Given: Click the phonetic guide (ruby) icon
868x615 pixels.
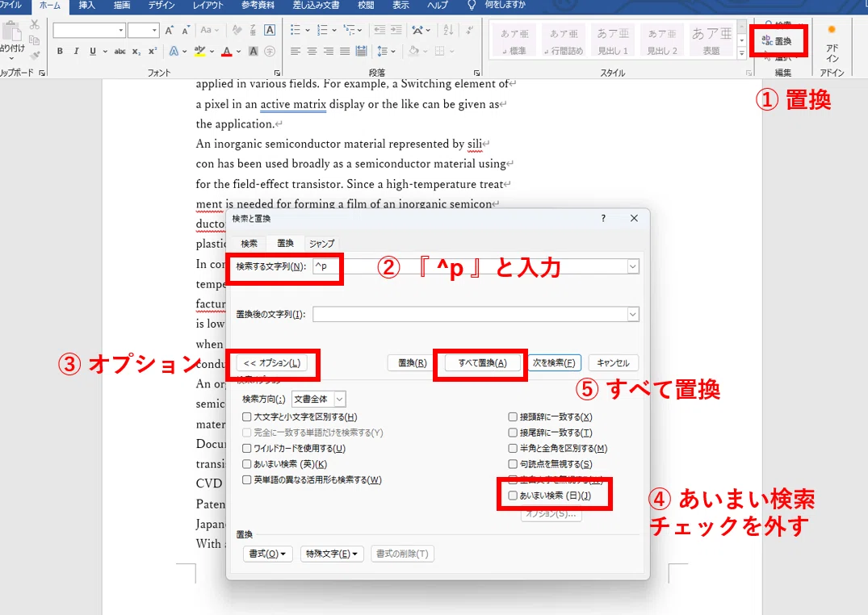Looking at the screenshot, I should point(253,30).
